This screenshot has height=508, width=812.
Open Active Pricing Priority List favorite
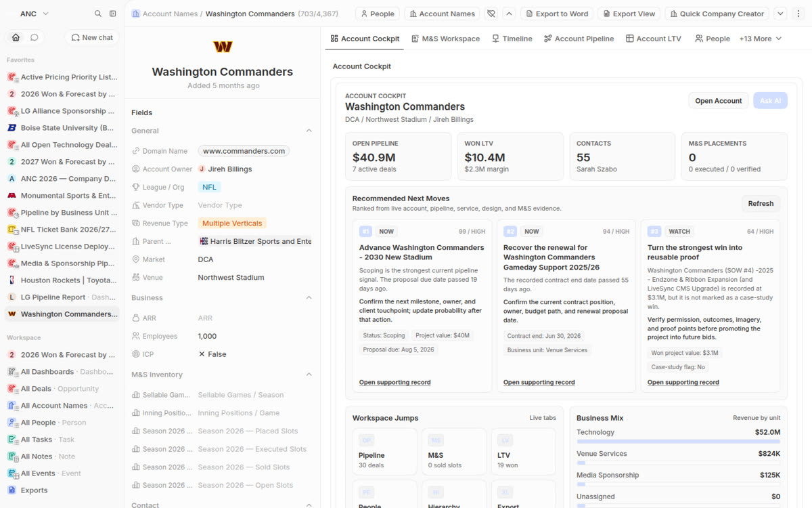coord(62,77)
